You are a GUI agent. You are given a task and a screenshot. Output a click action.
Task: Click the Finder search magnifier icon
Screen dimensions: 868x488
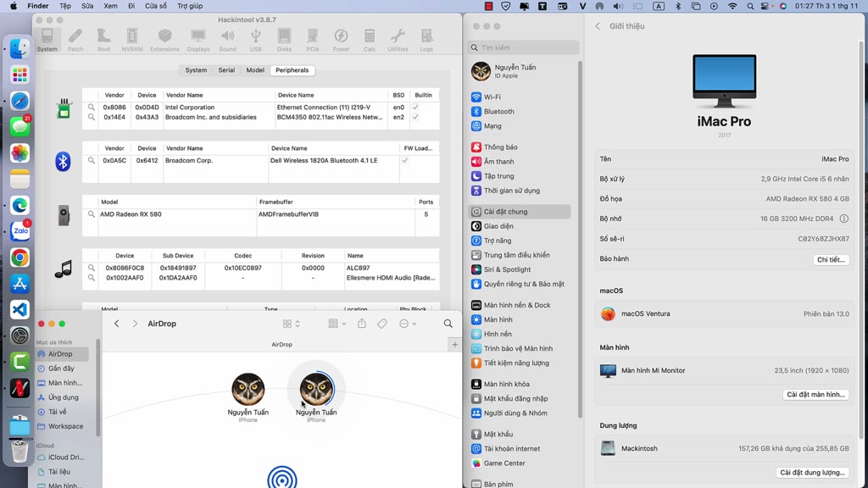448,324
